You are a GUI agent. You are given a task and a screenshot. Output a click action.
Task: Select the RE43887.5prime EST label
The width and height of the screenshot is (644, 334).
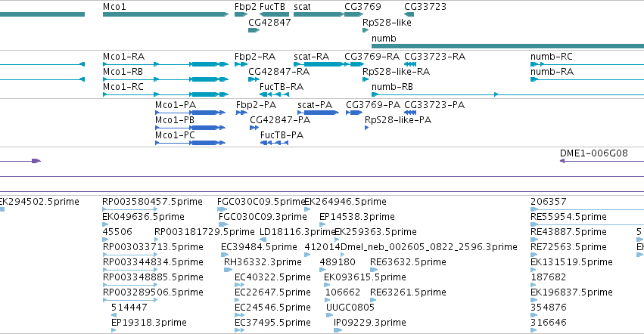point(569,231)
